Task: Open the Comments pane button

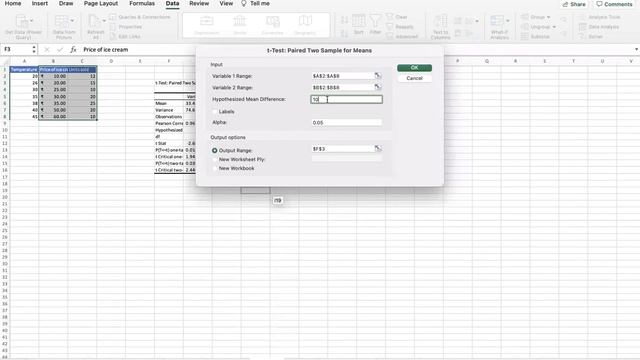Action: tap(614, 4)
